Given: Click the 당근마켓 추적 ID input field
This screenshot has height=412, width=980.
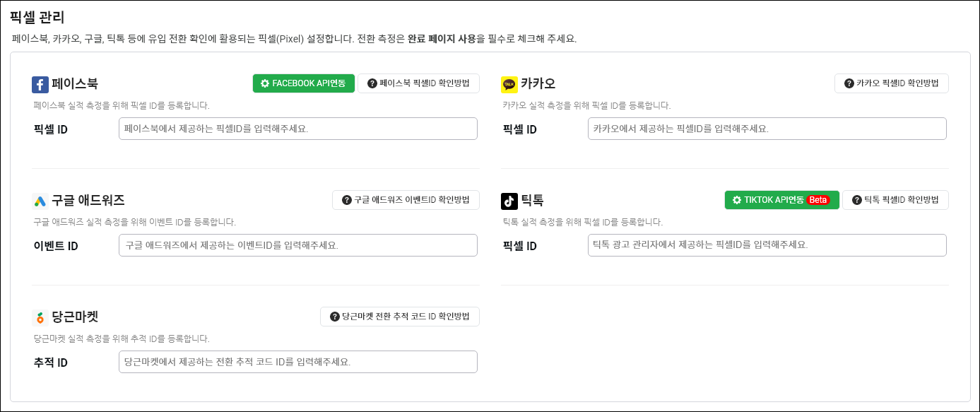Looking at the screenshot, I should coord(298,362).
